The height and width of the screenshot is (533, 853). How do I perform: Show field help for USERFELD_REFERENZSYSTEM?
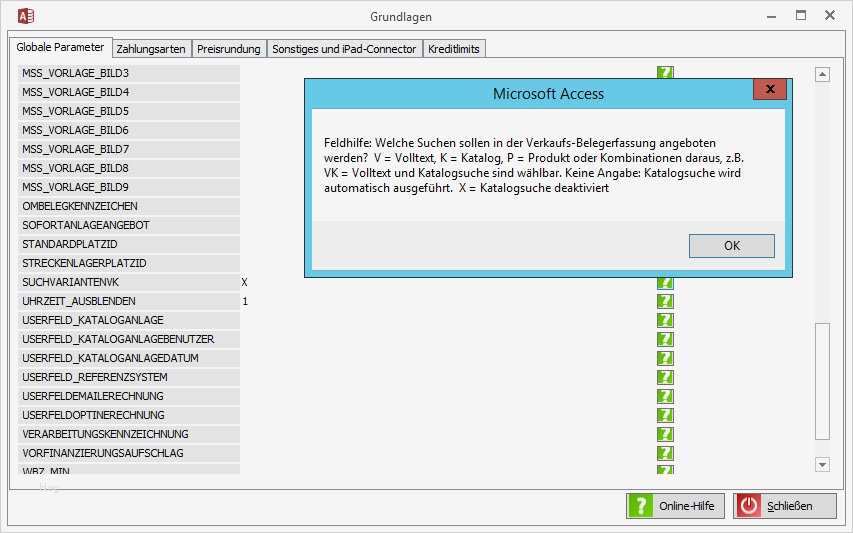pyautogui.click(x=665, y=377)
